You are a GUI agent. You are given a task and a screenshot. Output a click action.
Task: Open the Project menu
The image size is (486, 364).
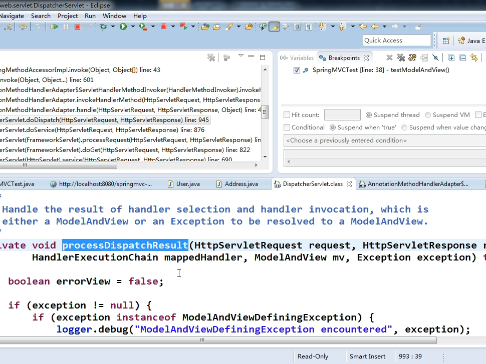(67, 16)
